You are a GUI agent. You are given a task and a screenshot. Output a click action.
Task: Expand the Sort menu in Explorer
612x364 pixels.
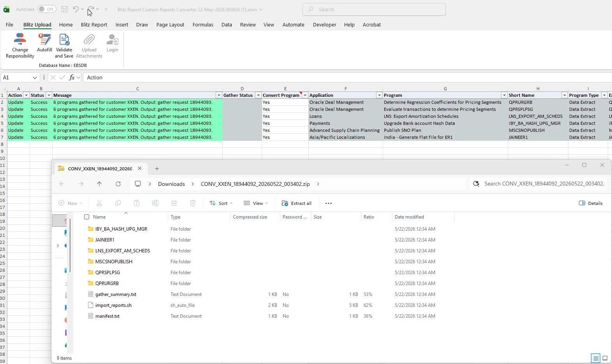point(221,203)
